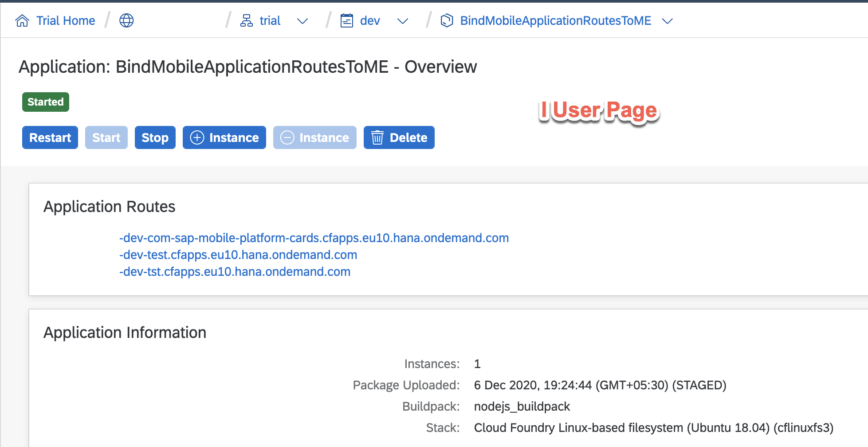Open the BindMobileApplicationRoutesToME dropdown chevron
Viewport: 868px width, 447px height.
point(667,21)
